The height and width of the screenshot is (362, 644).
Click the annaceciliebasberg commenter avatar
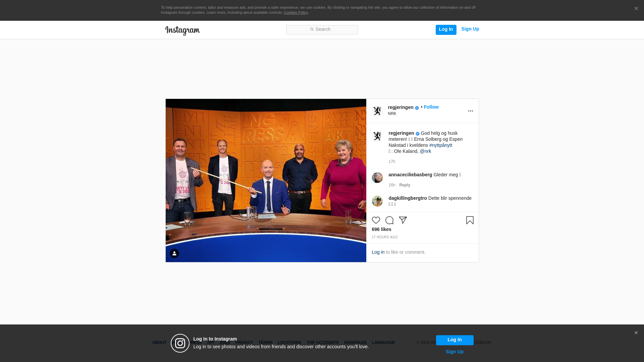377,178
